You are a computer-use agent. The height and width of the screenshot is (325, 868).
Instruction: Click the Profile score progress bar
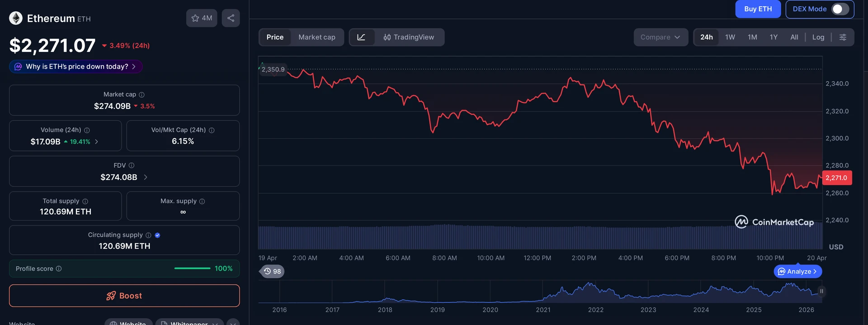click(x=192, y=268)
